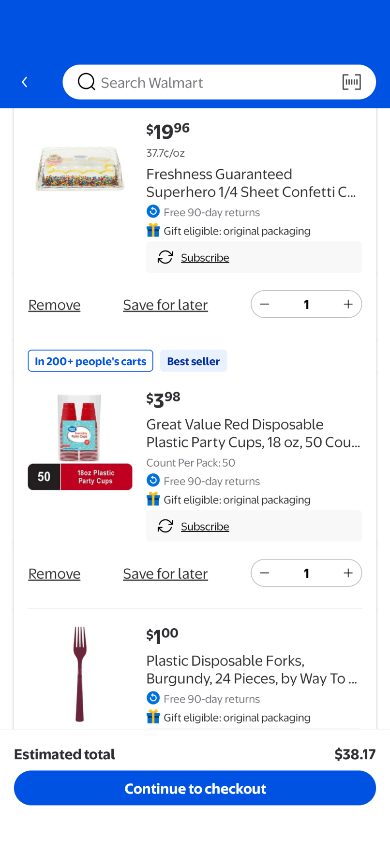Open the burgundy fork product image
Viewport: 390px width, 868px height.
pos(80,674)
